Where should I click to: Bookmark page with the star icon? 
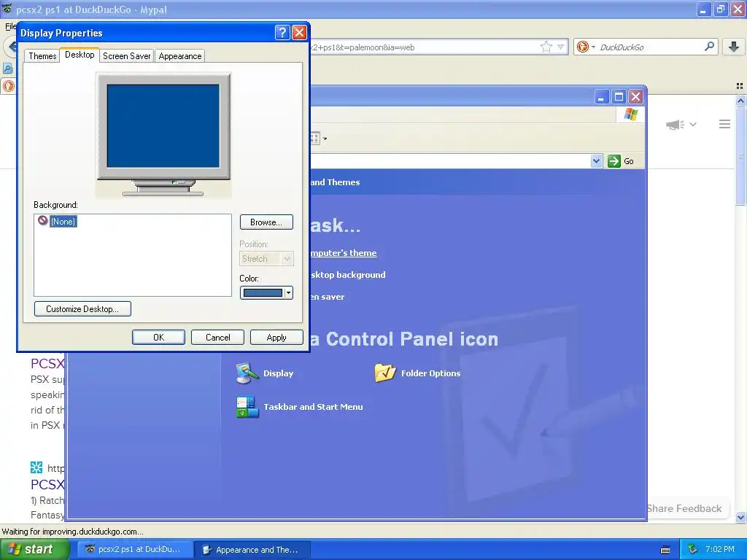546,47
